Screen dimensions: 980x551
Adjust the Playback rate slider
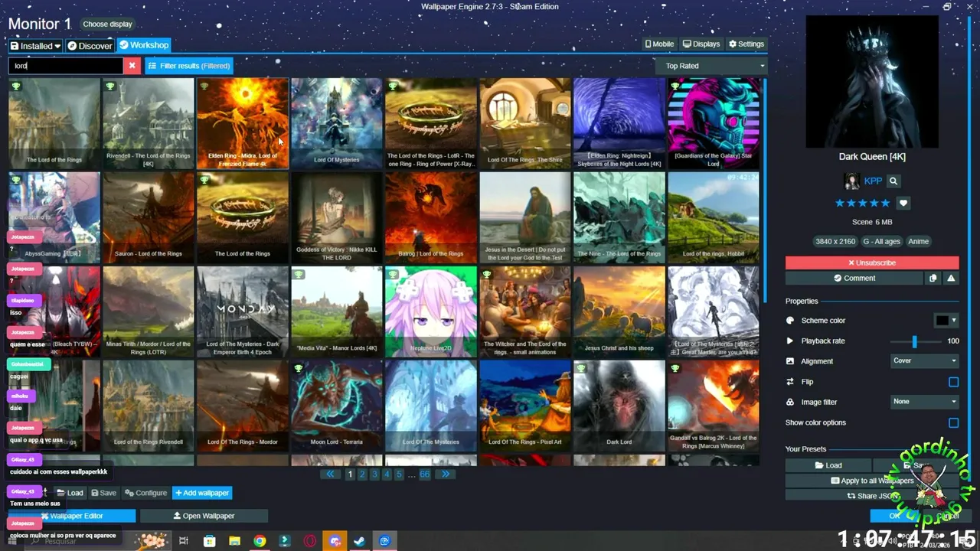coord(914,341)
